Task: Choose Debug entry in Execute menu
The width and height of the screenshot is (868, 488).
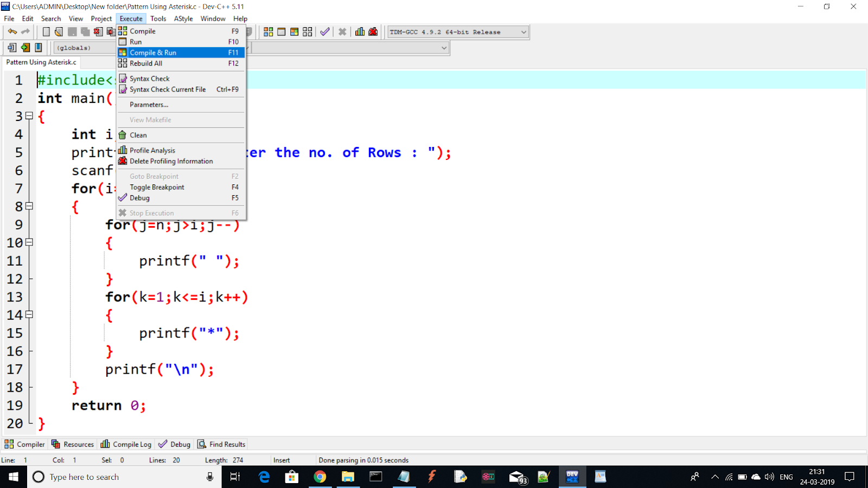Action: tap(181, 198)
